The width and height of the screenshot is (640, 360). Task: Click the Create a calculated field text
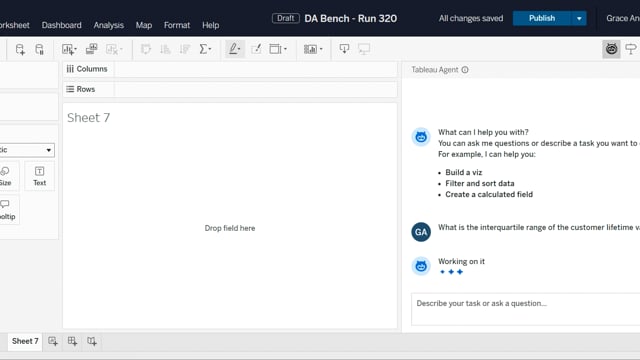pyautogui.click(x=489, y=194)
